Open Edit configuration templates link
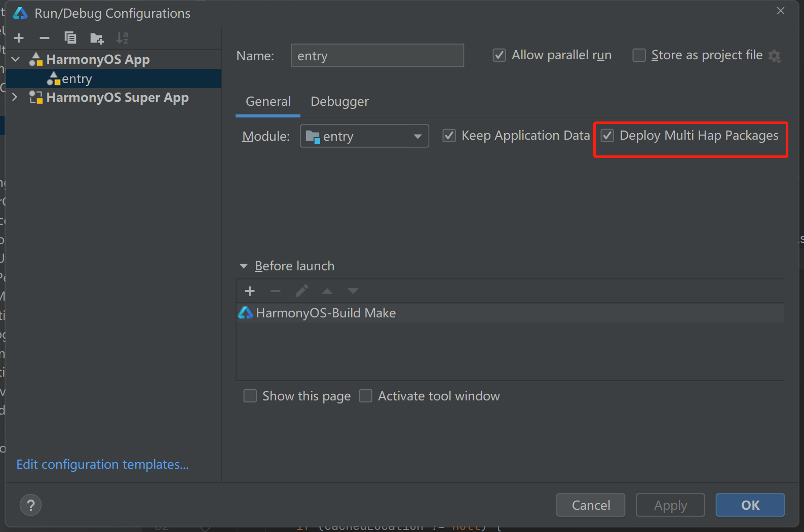Image resolution: width=804 pixels, height=532 pixels. tap(103, 465)
